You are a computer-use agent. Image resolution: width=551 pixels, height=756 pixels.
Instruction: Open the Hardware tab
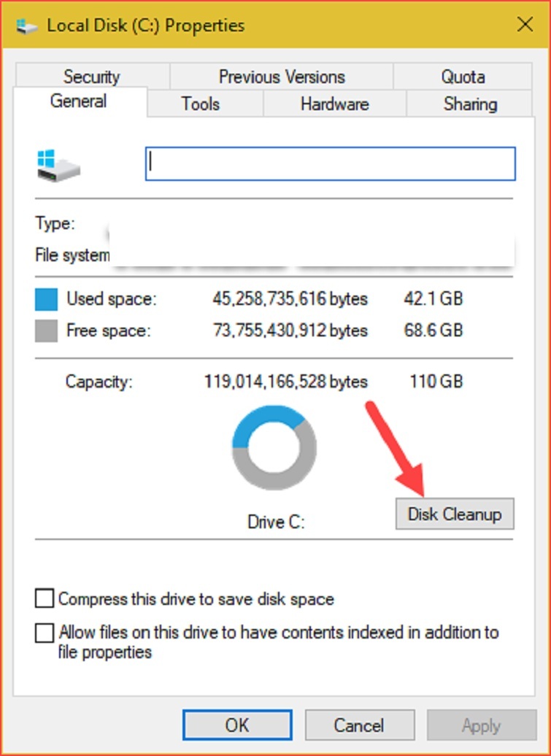tap(334, 104)
